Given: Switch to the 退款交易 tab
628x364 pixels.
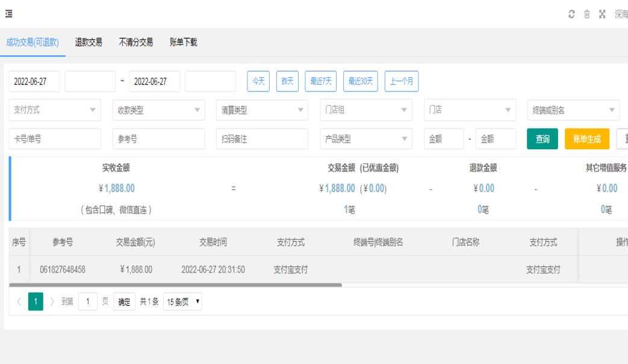Looking at the screenshot, I should [x=89, y=42].
